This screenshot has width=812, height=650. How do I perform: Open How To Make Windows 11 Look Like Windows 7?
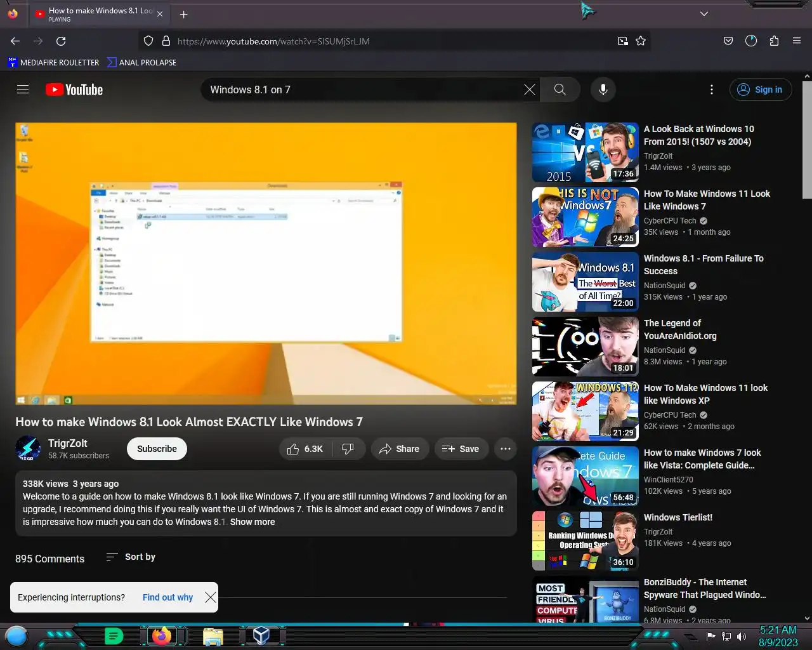707,200
